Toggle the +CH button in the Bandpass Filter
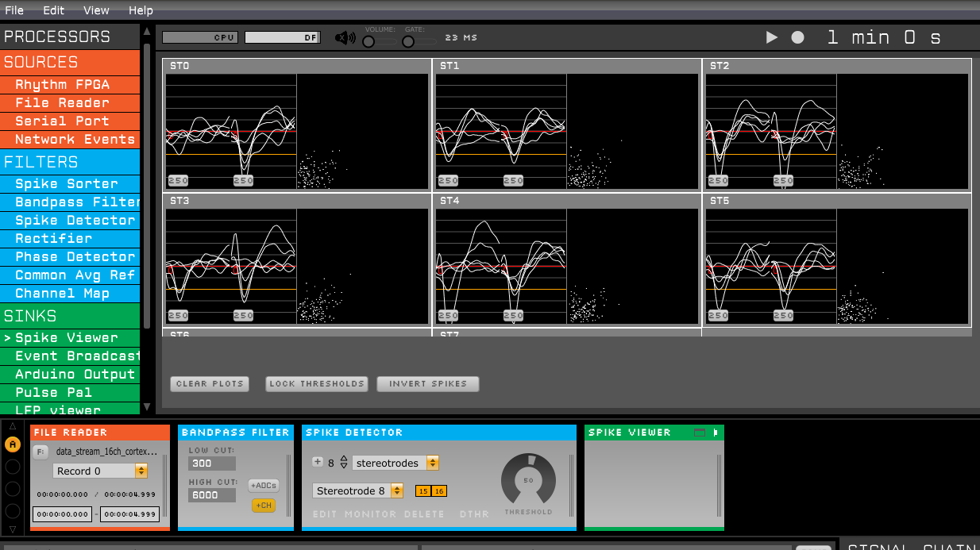 [x=264, y=506]
